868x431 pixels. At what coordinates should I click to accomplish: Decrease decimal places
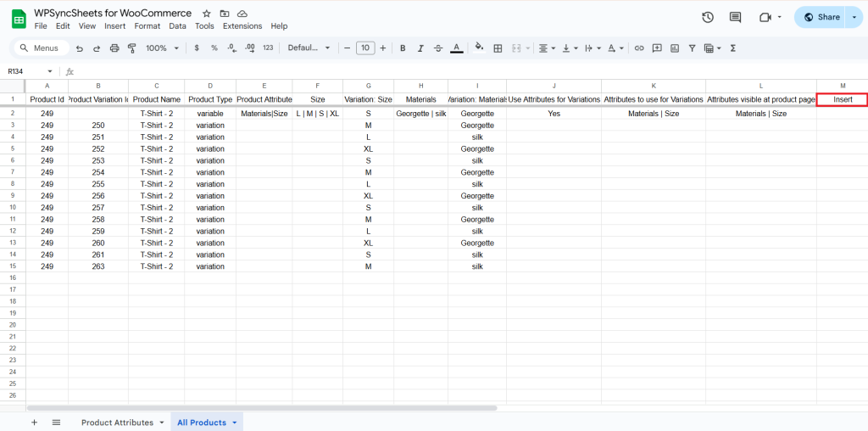point(232,48)
